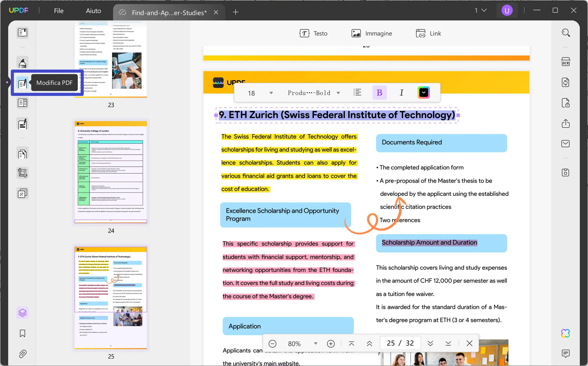Add a new tab
588x366 pixels.
tap(236, 12)
